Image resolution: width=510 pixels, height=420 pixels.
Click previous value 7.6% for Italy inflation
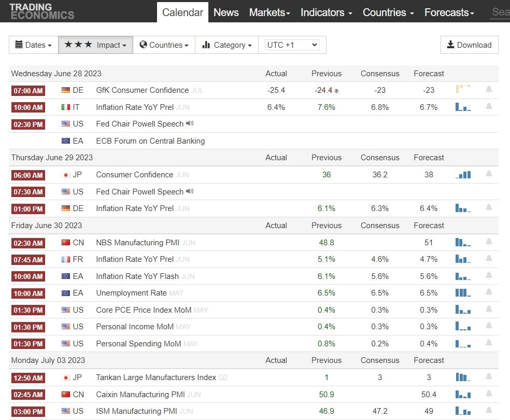point(326,107)
